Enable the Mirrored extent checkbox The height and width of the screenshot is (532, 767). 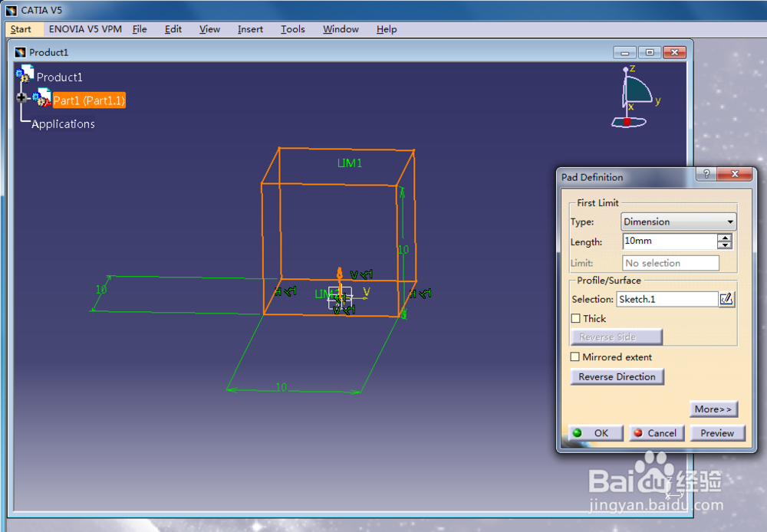point(575,357)
